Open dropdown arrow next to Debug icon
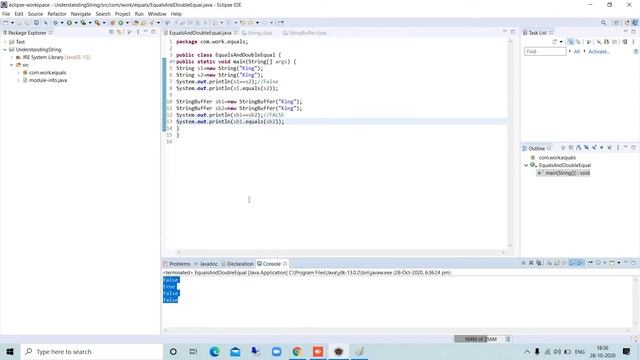640x360 pixels. [62, 23]
